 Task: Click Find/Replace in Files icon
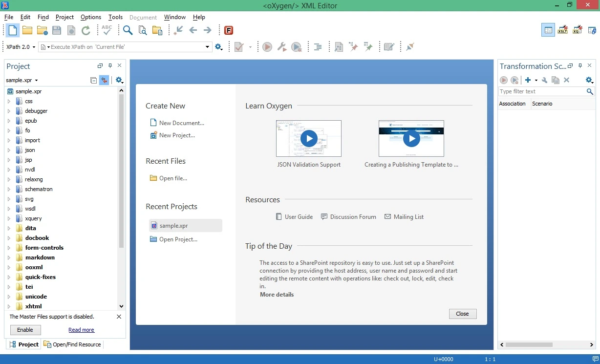tap(143, 30)
